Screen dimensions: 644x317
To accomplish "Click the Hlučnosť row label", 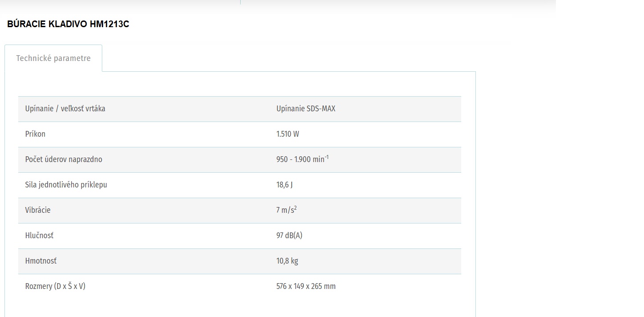I will pyautogui.click(x=39, y=236).
